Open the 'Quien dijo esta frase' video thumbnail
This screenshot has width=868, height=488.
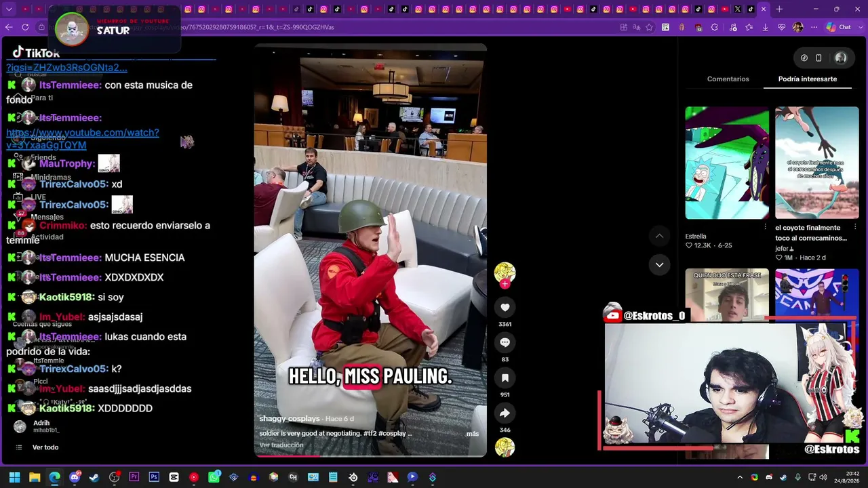727,296
